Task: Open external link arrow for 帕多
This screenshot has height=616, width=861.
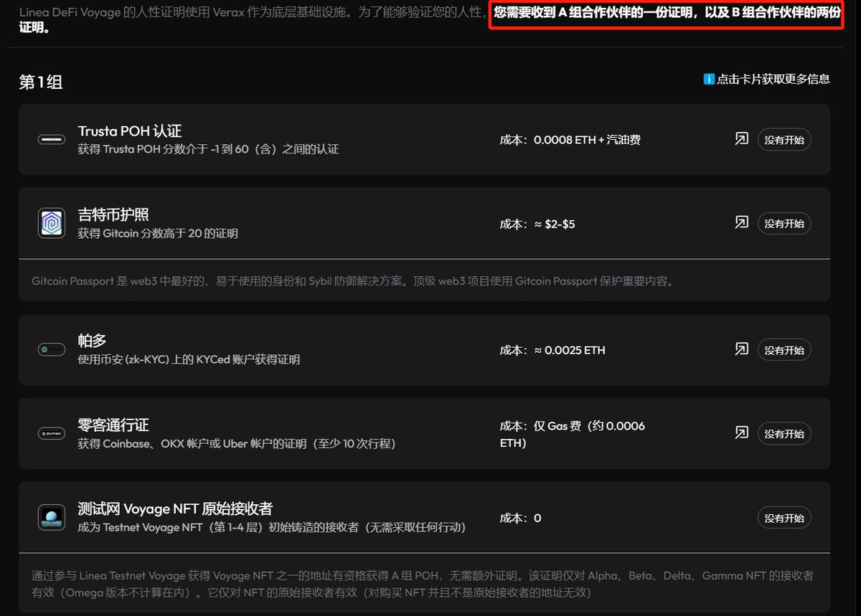Action: [742, 349]
